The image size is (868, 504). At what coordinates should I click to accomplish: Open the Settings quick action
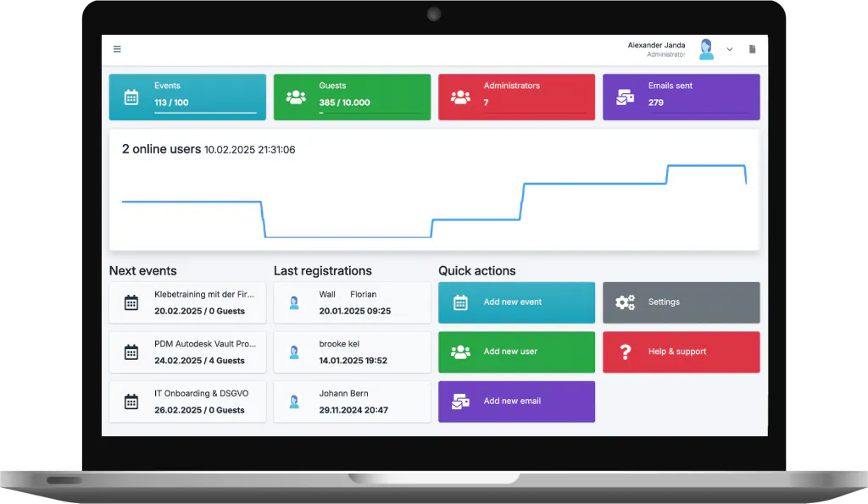coord(681,302)
